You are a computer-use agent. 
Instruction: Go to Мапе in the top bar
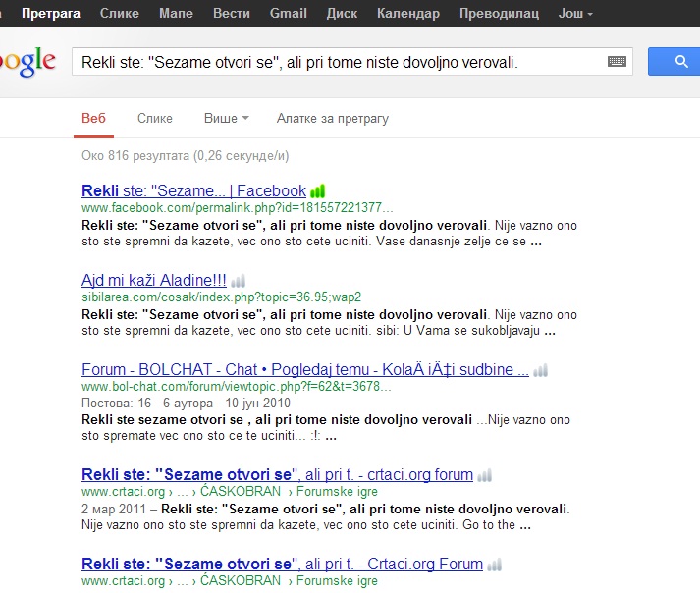(176, 14)
